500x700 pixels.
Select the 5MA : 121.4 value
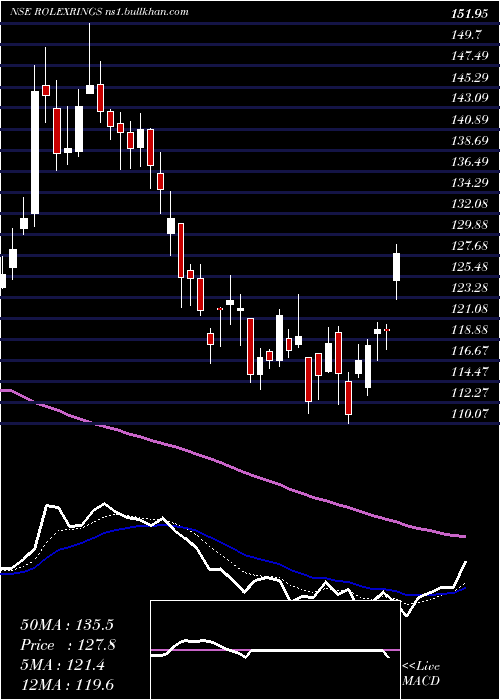tap(62, 665)
